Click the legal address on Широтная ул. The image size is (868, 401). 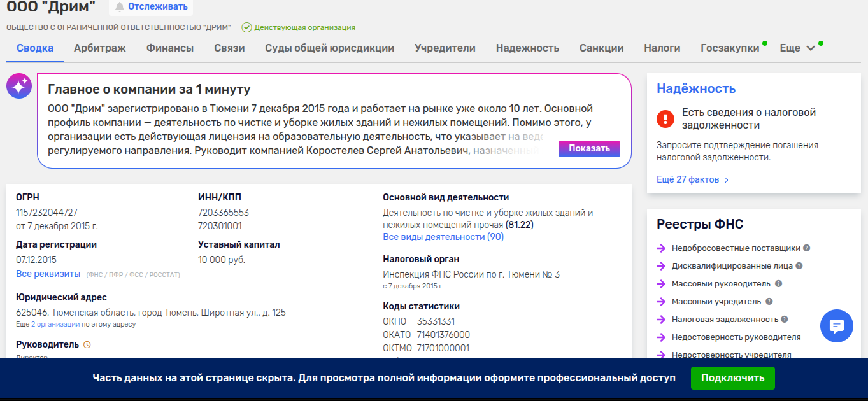click(x=151, y=313)
